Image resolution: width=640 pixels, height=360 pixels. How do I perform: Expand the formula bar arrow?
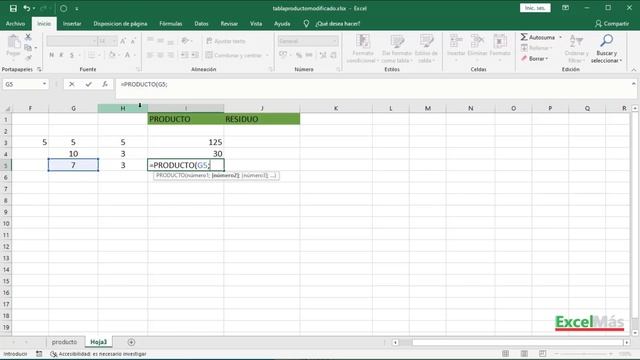tap(633, 84)
